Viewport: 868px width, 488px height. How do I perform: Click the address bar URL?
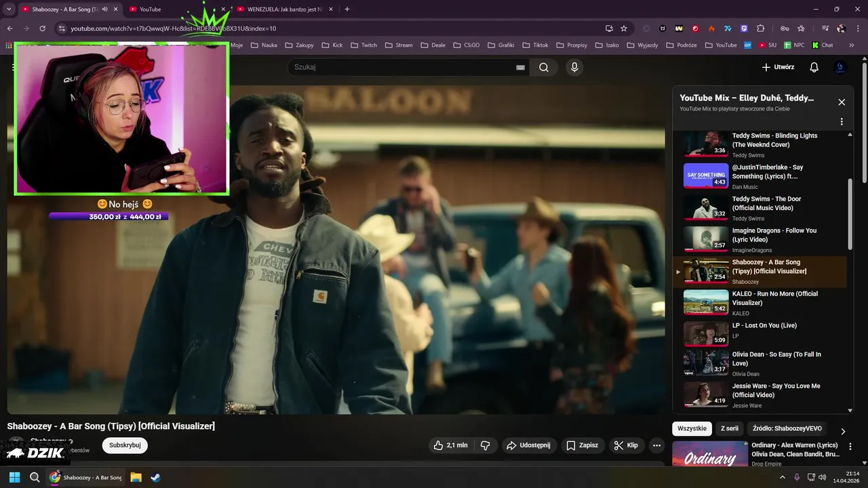point(174,28)
